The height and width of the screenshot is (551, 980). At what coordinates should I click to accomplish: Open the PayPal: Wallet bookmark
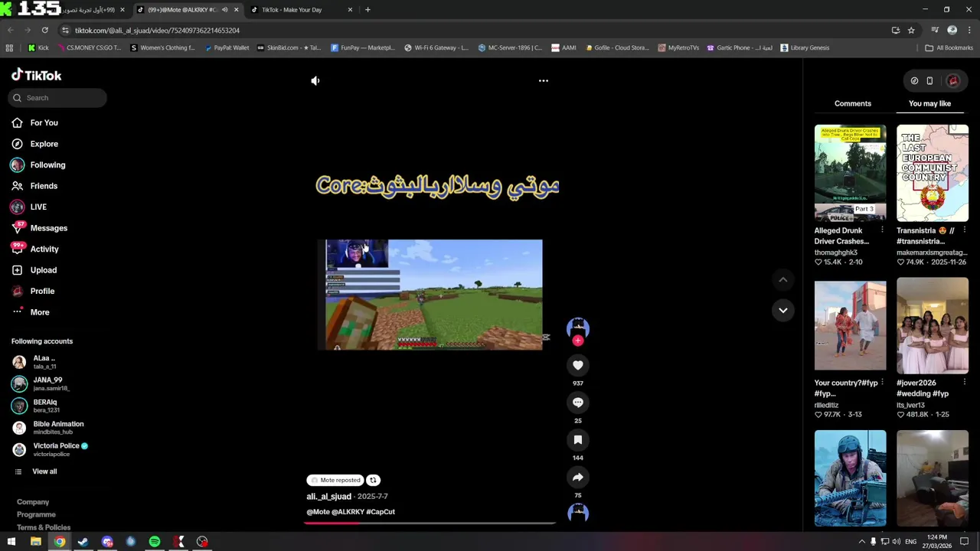227,47
